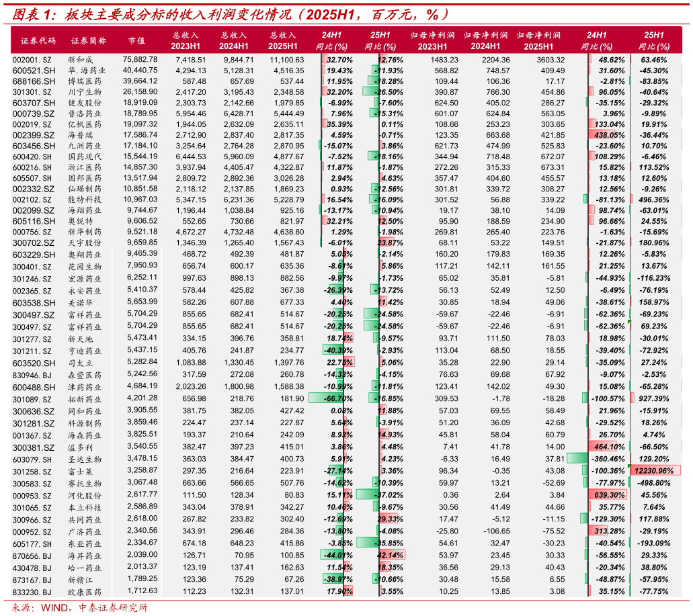Screen dimensions: 693x616
Task: Click the 归母净利润 2025H1 column header
Action: coord(540,40)
